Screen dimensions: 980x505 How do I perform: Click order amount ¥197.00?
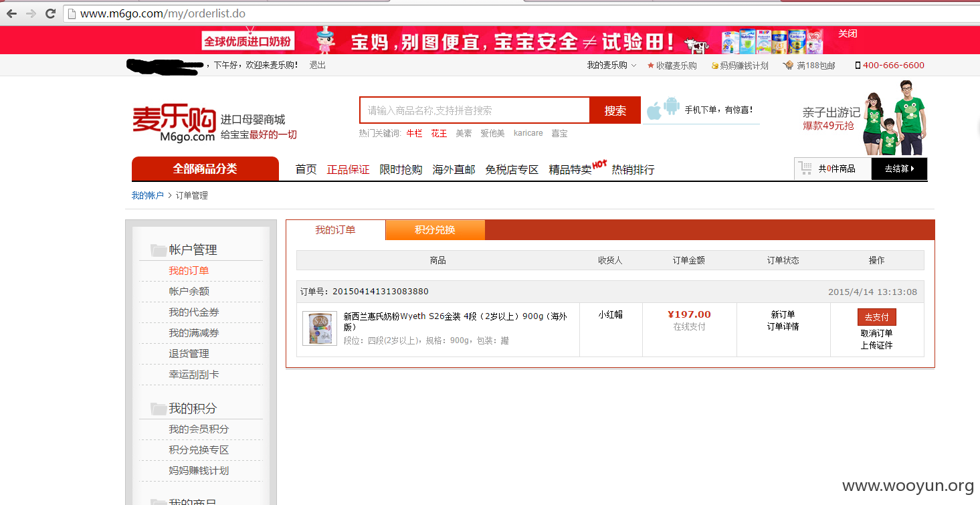tap(689, 314)
